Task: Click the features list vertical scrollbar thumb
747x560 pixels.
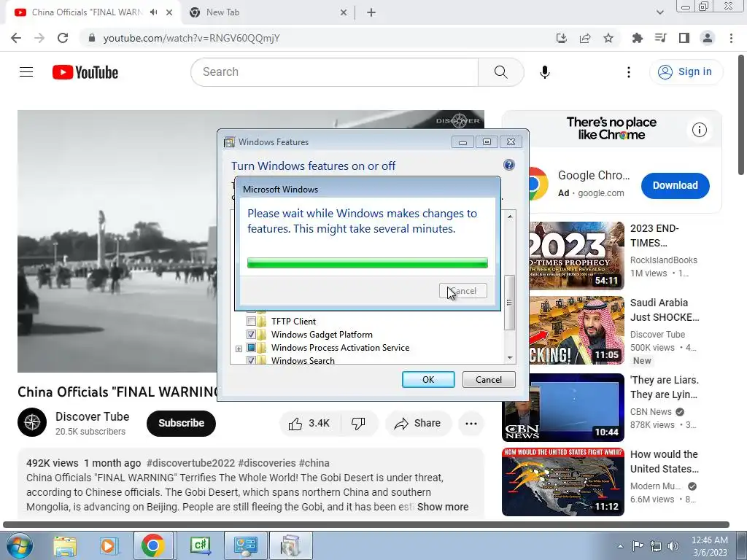Action: click(x=509, y=303)
